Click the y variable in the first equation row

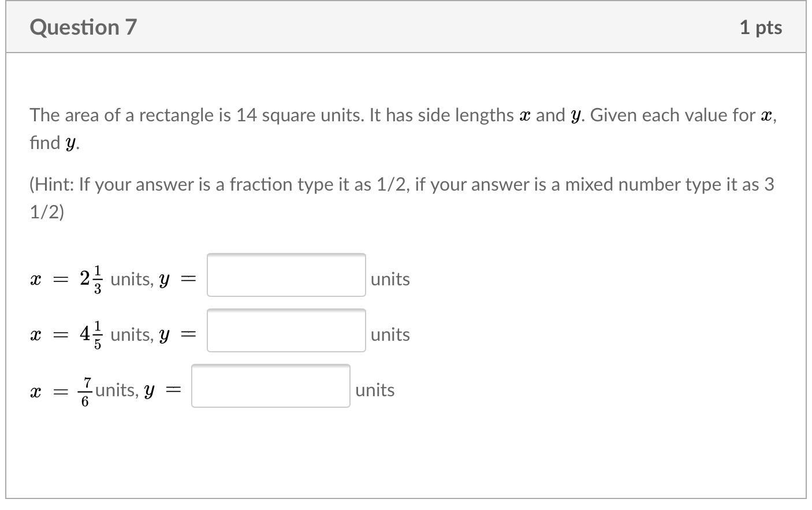pos(164,281)
